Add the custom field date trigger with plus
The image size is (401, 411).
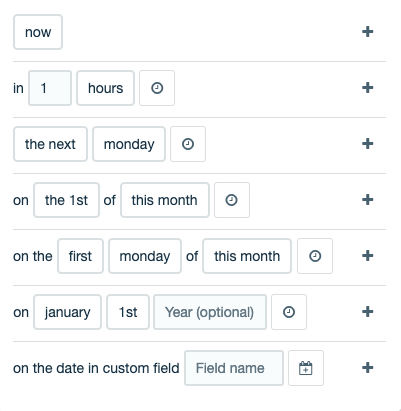[x=367, y=368]
